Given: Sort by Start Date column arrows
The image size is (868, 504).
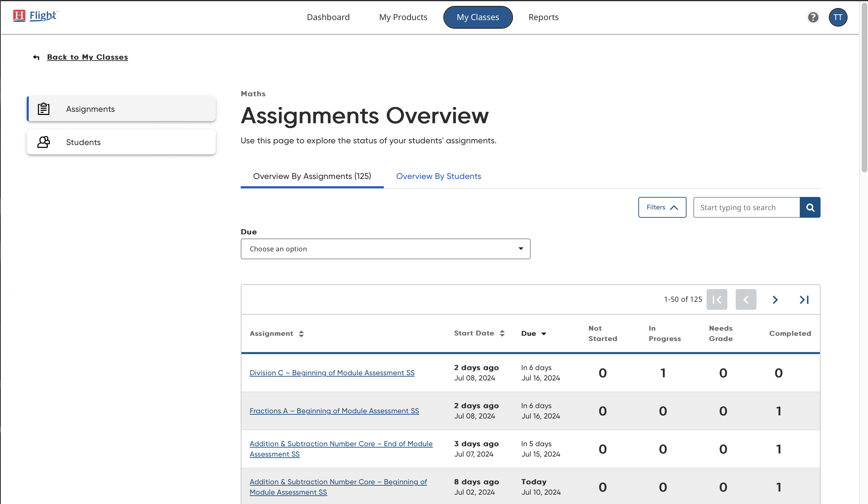Looking at the screenshot, I should tap(502, 333).
